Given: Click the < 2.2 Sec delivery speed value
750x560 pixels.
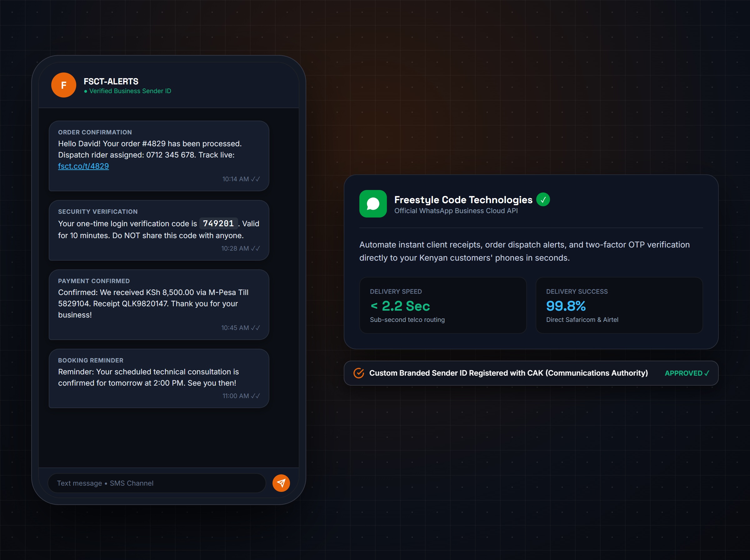Looking at the screenshot, I should click(400, 306).
